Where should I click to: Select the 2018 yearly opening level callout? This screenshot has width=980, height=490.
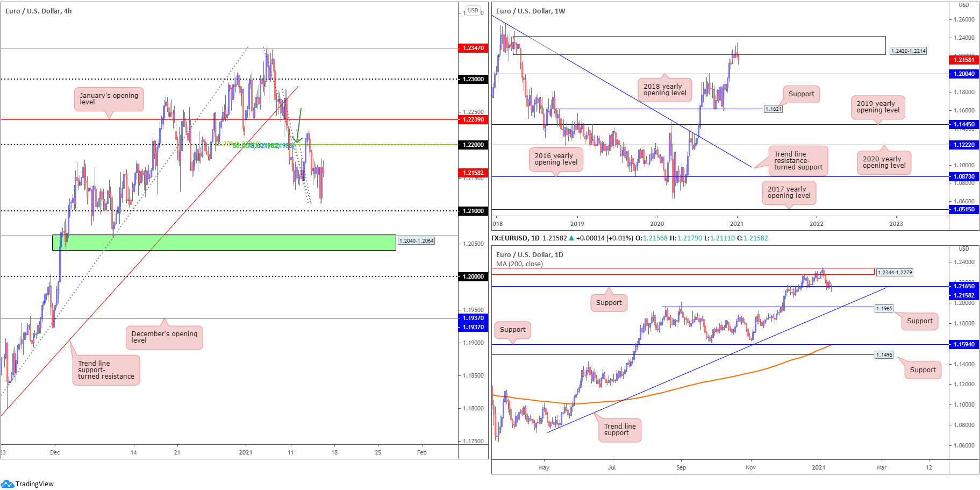point(665,89)
